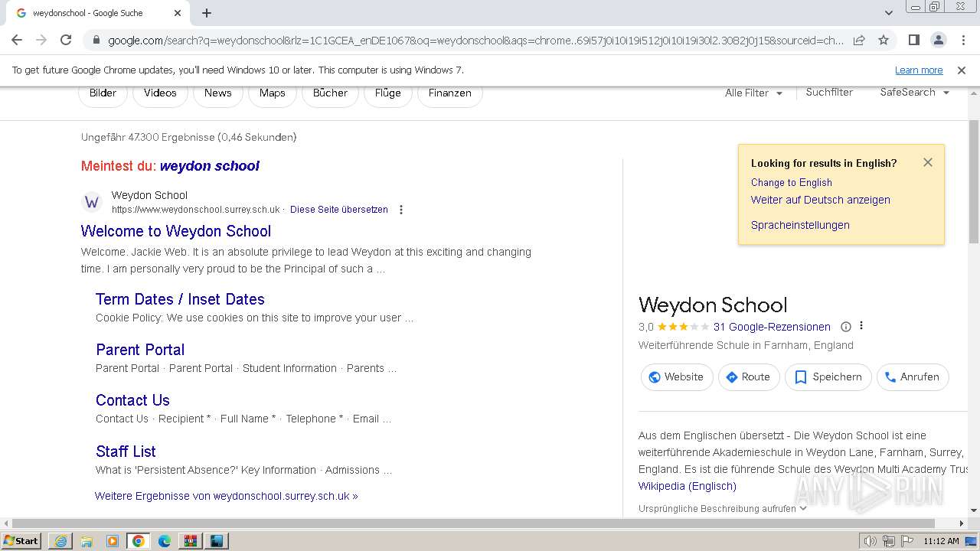Open the result's three-dot options menu

coord(401,209)
